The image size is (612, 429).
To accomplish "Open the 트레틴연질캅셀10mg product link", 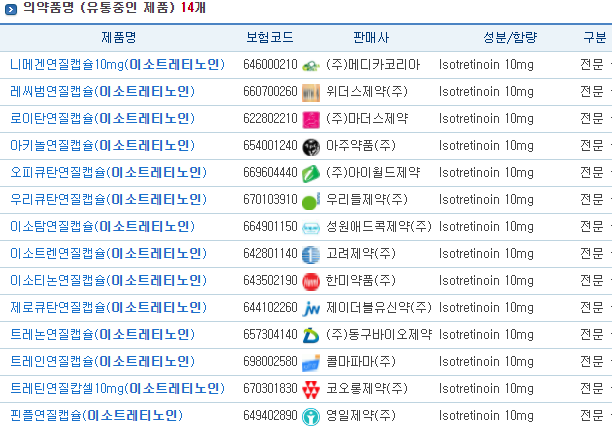I will 117,388.
